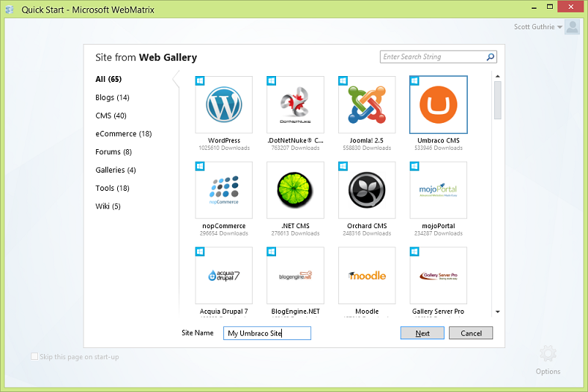Click the Windows badge on Umbraco tile
The width and height of the screenshot is (588, 392).
414,81
